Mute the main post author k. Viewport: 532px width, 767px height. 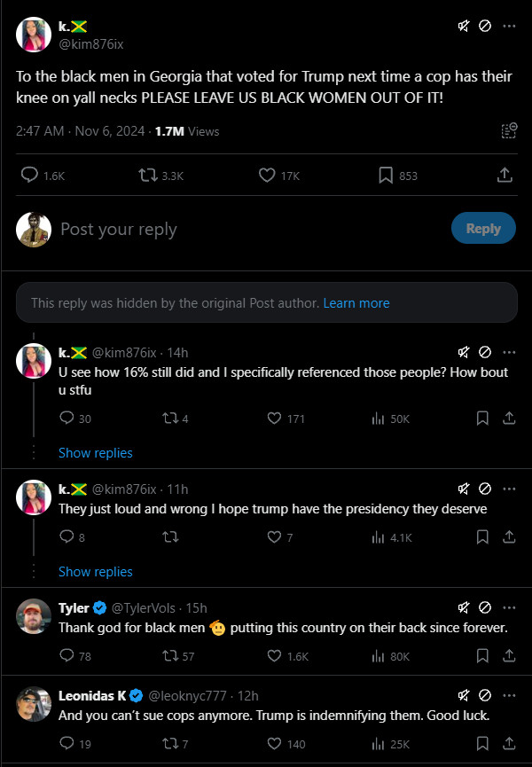pos(463,27)
